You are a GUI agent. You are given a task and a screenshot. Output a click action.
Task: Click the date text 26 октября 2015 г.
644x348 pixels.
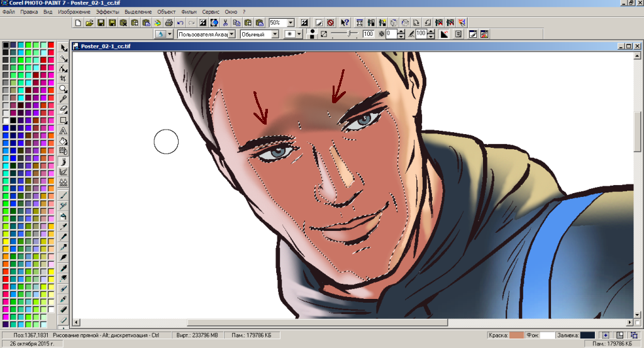click(x=31, y=344)
